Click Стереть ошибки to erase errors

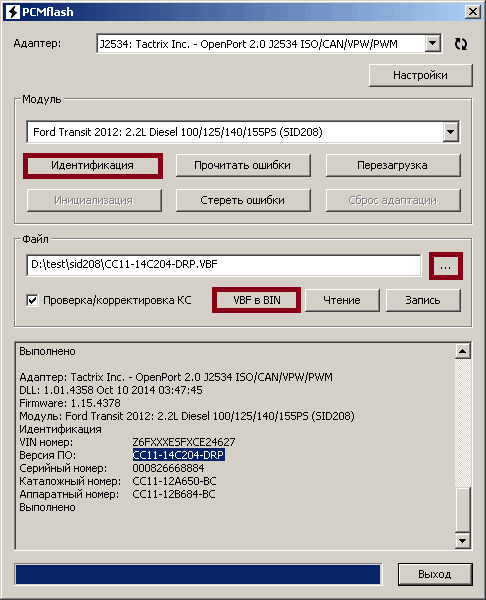pos(243,200)
